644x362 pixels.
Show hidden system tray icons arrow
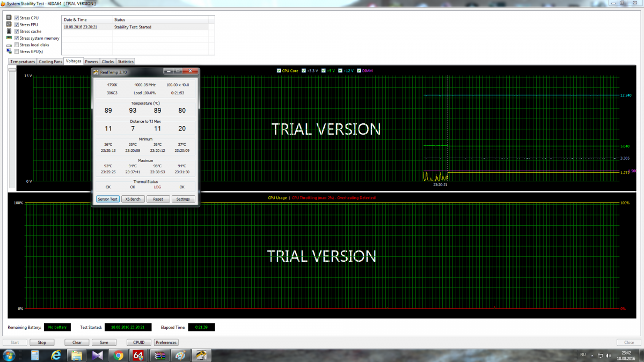pos(593,356)
